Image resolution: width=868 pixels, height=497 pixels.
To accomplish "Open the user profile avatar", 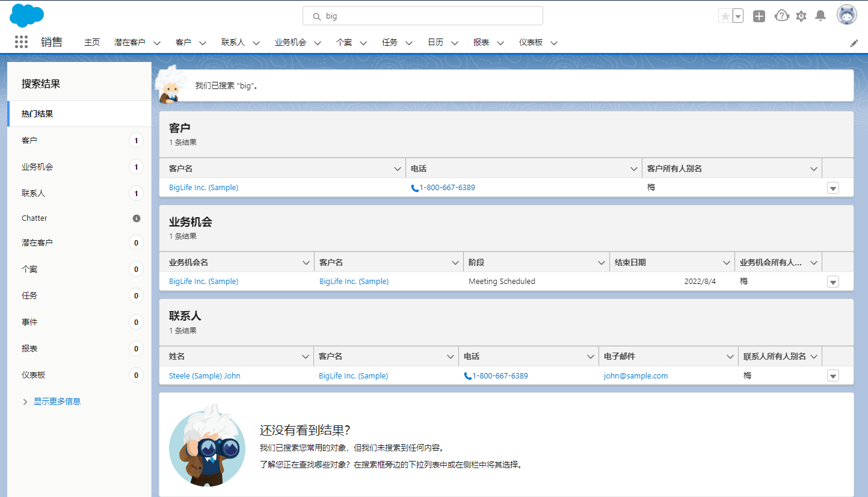I will pos(847,15).
